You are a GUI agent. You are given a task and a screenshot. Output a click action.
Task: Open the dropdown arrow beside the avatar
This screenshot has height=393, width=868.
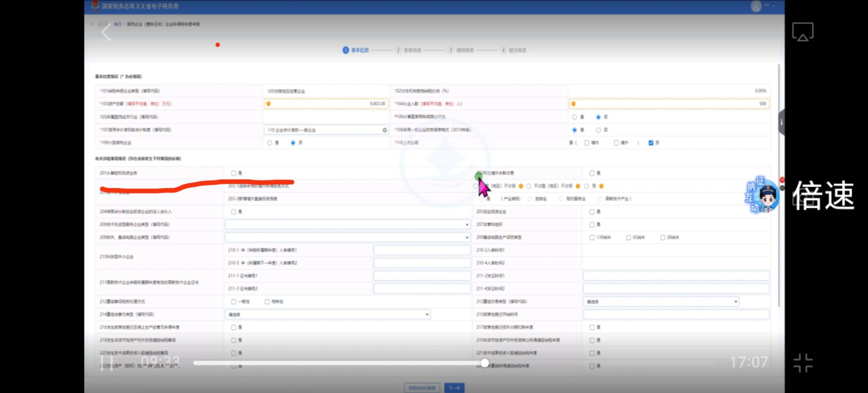click(x=774, y=6)
